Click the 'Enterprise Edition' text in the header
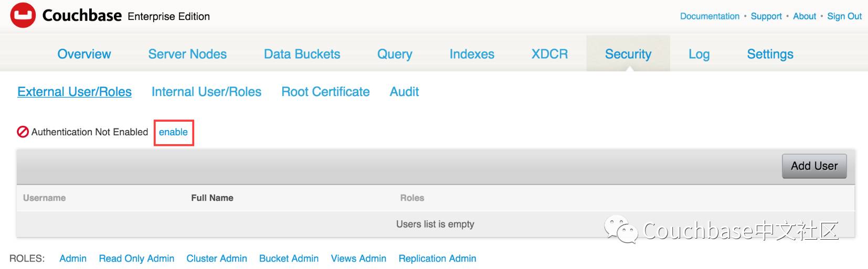This screenshot has height=269, width=868. pyautogui.click(x=168, y=16)
